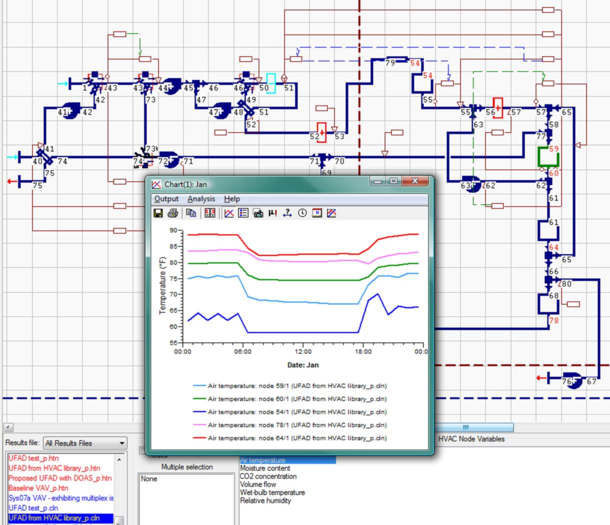Open the Help menu in chart window
This screenshot has width=610, height=525.
tap(232, 199)
